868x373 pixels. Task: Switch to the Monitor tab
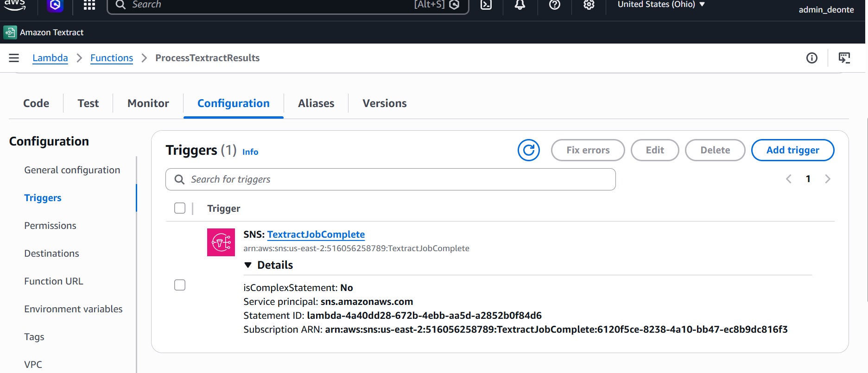[148, 103]
